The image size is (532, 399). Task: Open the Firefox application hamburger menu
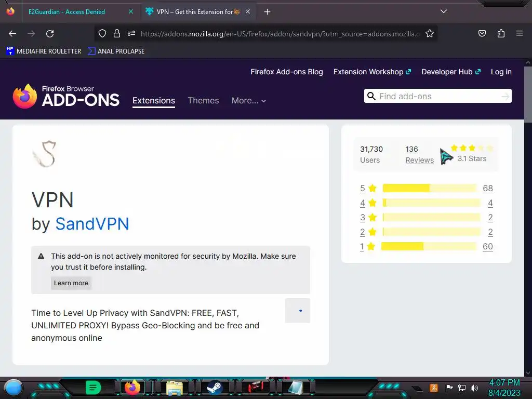point(520,33)
